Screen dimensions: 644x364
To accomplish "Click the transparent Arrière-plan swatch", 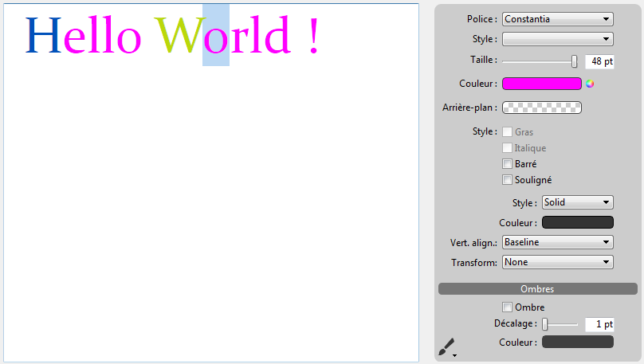I will coord(541,108).
